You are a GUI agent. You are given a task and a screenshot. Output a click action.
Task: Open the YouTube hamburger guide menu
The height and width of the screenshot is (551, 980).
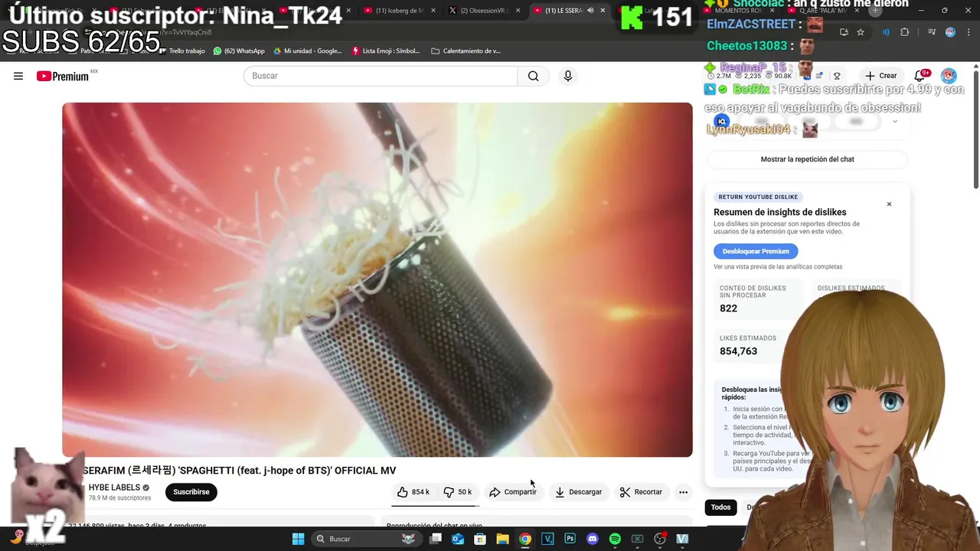[x=18, y=76]
